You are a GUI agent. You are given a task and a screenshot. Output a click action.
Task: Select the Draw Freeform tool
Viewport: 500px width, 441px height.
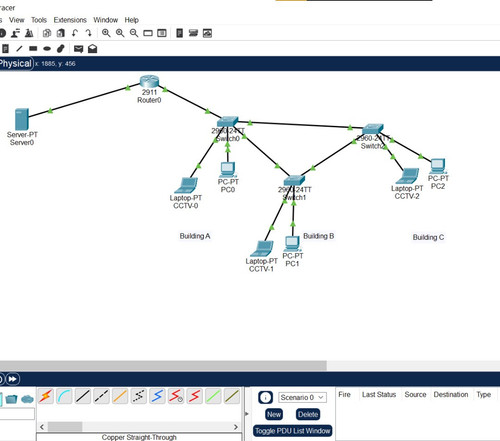61,49
